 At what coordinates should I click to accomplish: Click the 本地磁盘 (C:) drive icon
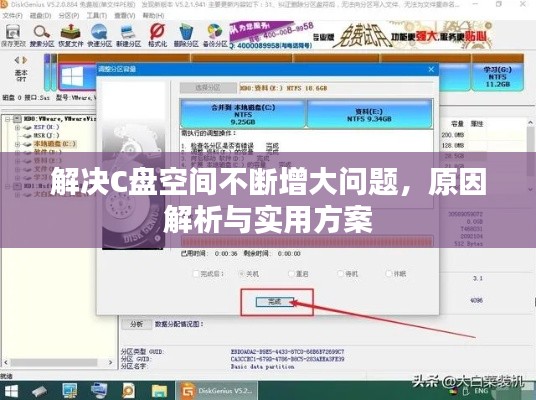click(27, 144)
